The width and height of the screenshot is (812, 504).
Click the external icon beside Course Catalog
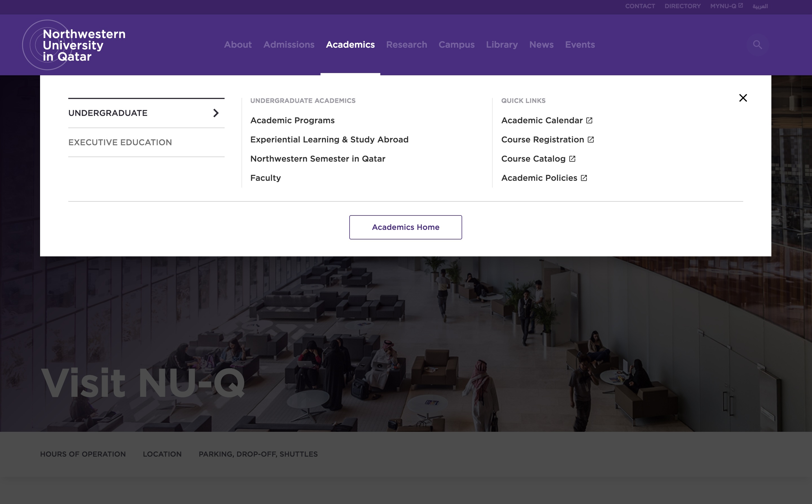point(572,159)
